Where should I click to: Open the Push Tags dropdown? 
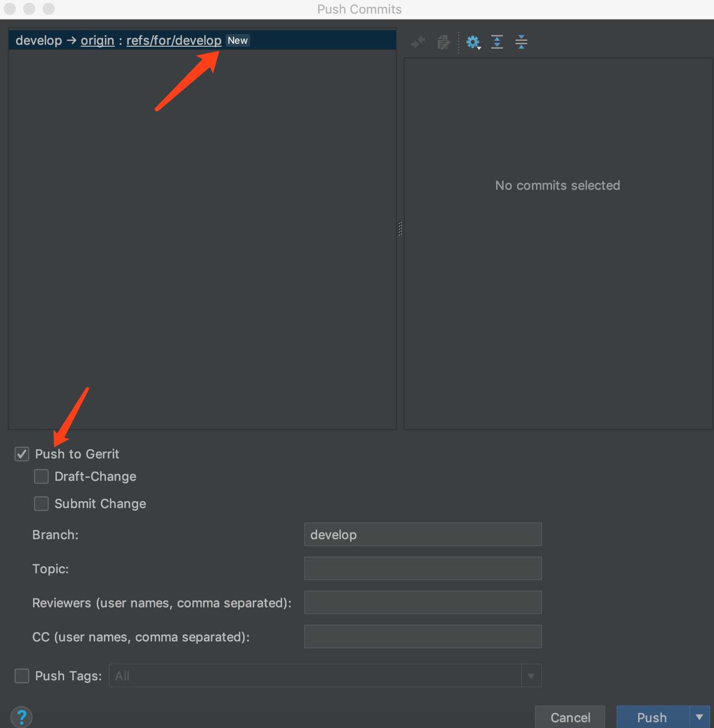531,676
